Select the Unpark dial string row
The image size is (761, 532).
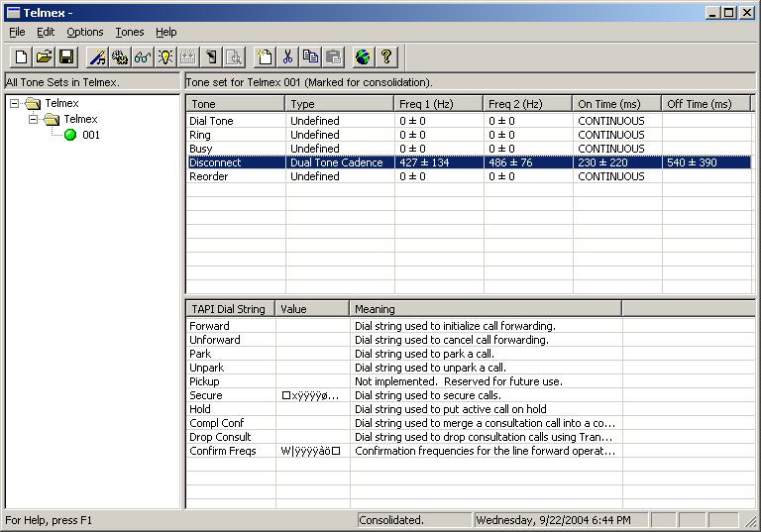[x=404, y=368]
